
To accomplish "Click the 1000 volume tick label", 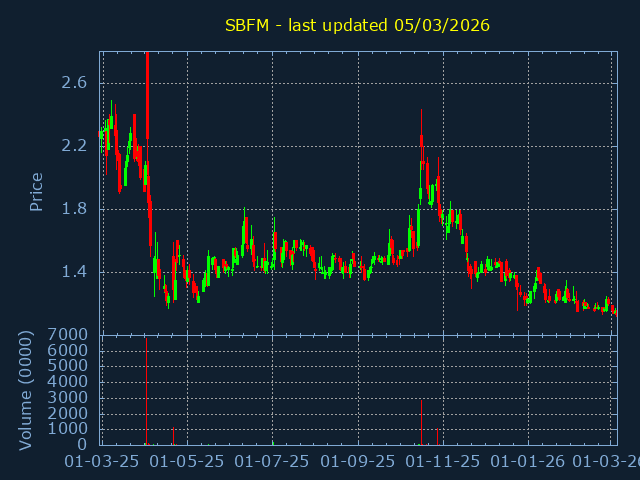I will [69, 429].
